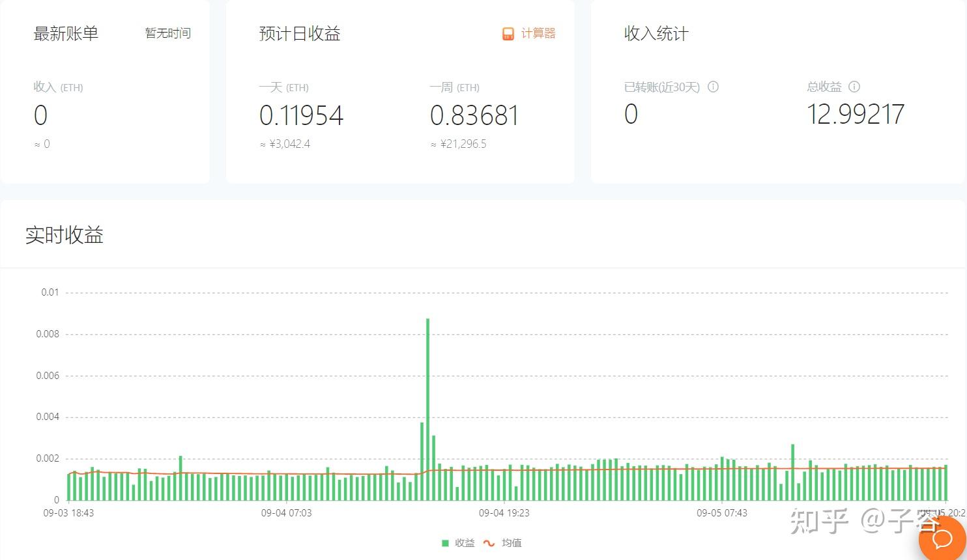Click the info icon beside 已转账(近30天)

click(x=714, y=87)
